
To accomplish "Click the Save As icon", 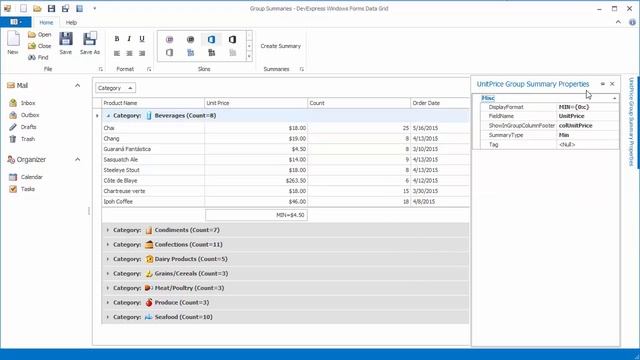I will 90,39.
